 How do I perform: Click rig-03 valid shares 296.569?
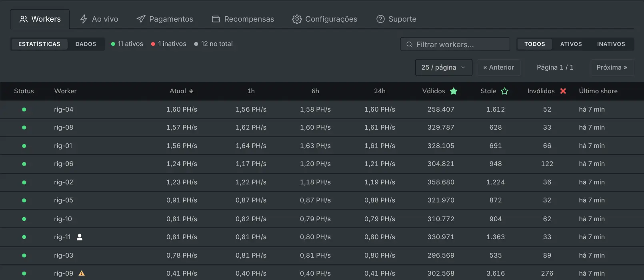coord(441,255)
